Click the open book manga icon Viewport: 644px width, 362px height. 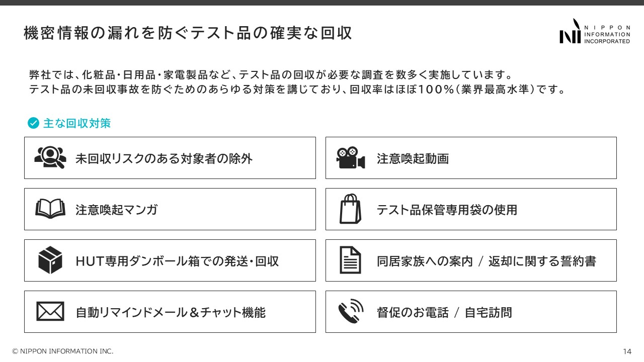coord(50,209)
